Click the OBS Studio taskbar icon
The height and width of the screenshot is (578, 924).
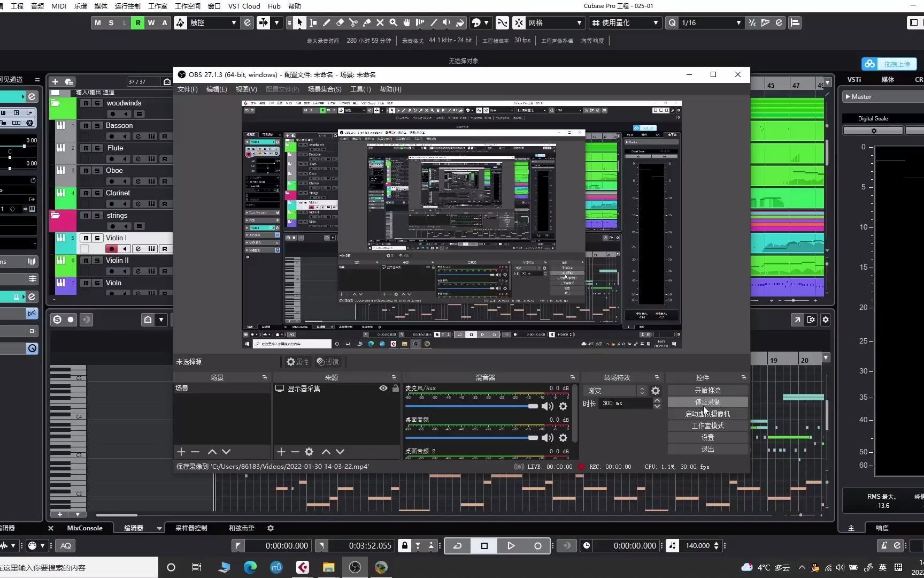tap(355, 567)
